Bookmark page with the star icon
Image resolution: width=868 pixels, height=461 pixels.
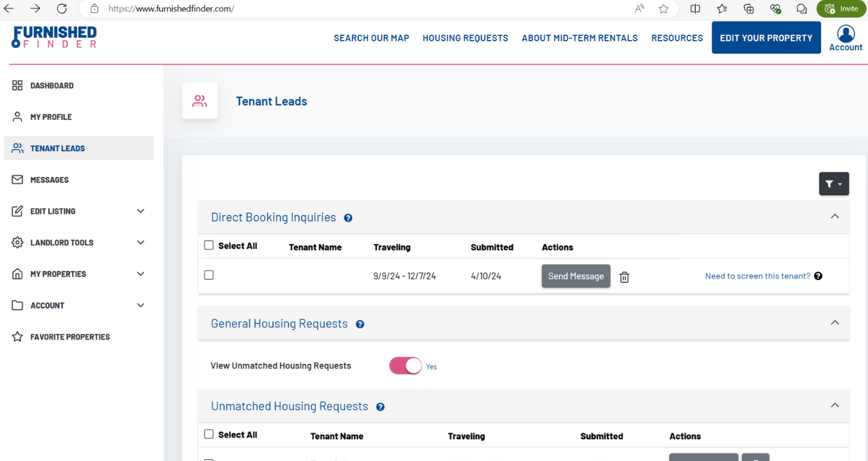click(663, 9)
